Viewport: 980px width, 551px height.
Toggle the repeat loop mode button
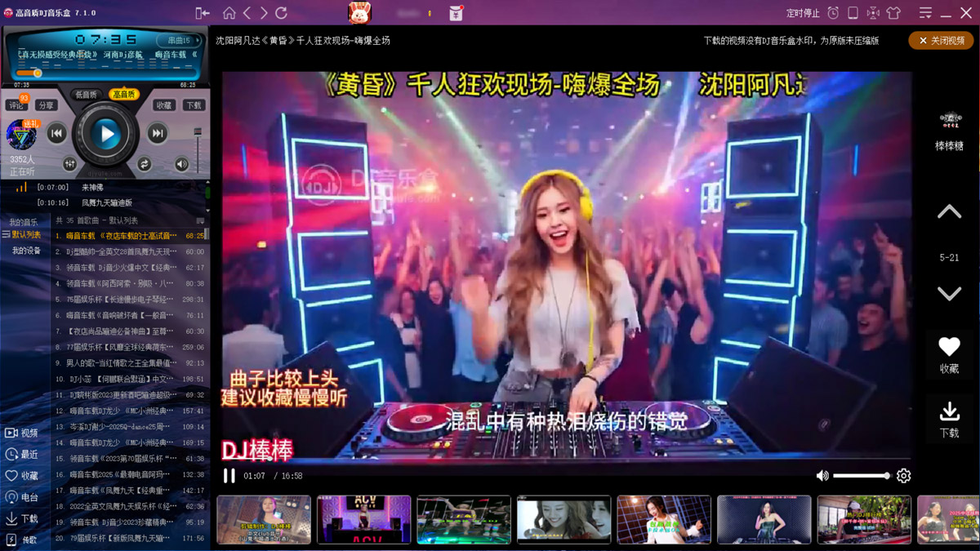point(145,164)
